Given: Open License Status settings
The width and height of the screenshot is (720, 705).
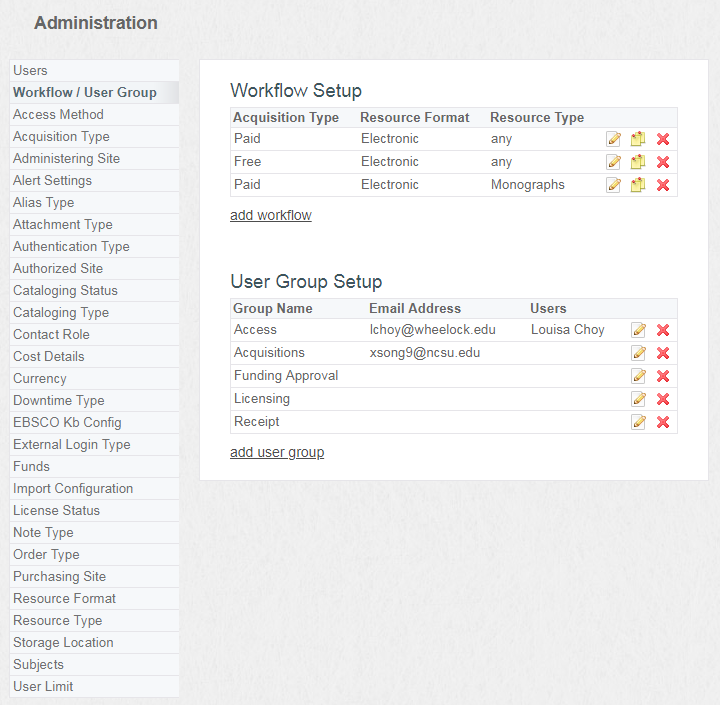Looking at the screenshot, I should point(94,511).
